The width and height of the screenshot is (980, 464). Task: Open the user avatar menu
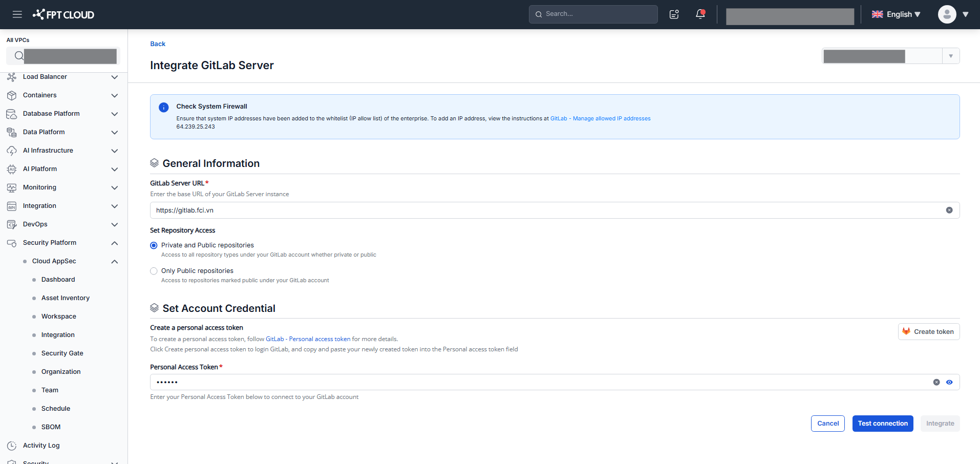(x=947, y=14)
